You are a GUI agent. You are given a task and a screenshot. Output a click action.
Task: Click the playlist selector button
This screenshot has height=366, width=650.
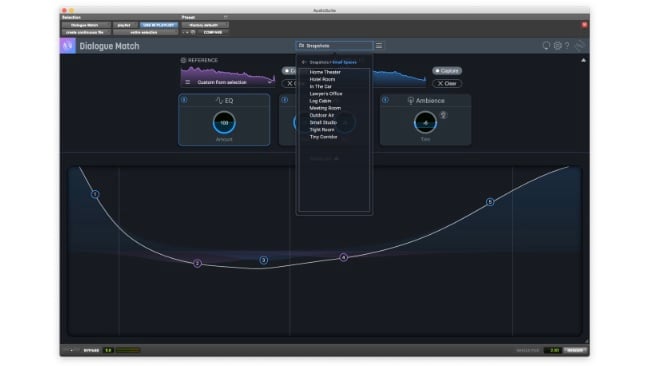click(x=125, y=25)
